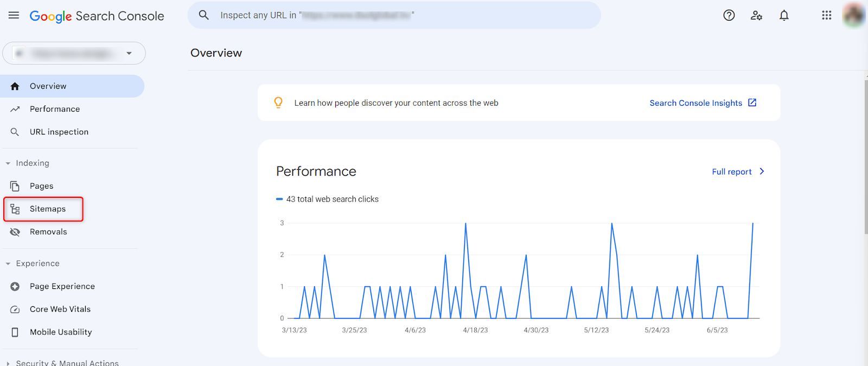Click the Performance card heading
Screen dimensions: 868x366
coord(316,171)
